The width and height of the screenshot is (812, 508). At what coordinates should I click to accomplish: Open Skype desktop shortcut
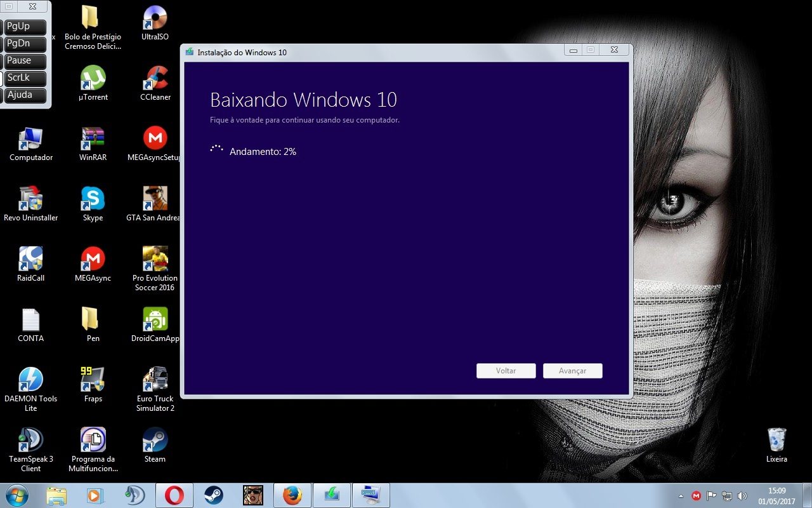(93, 204)
